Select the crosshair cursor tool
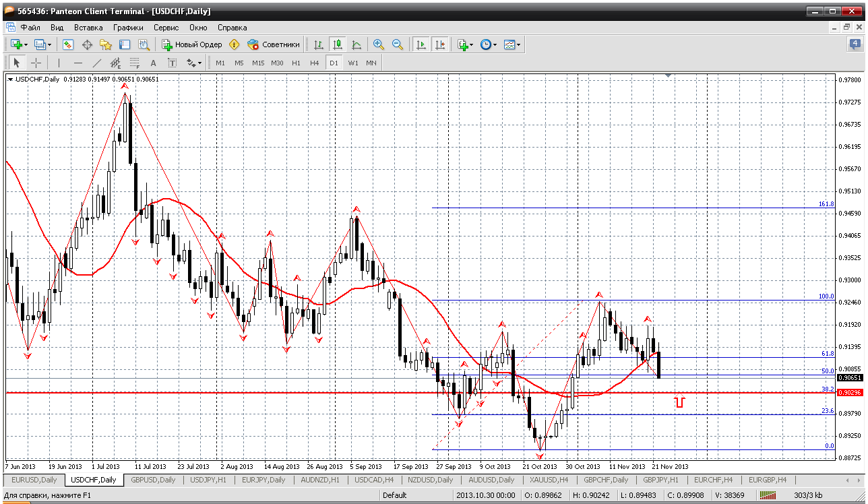 coord(36,63)
